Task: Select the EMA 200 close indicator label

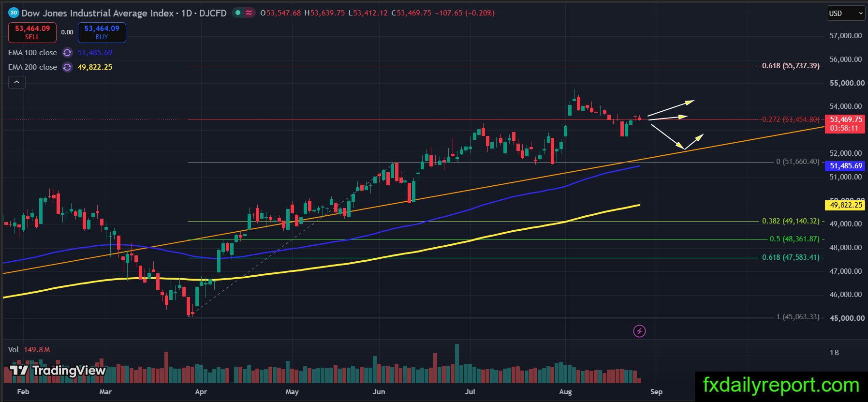Action: click(x=32, y=67)
